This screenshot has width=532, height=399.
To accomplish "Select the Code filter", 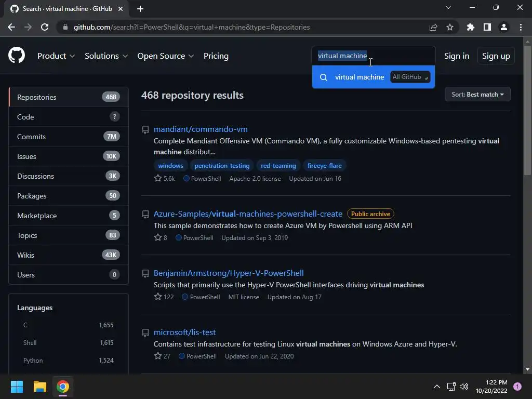I will 69,117.
